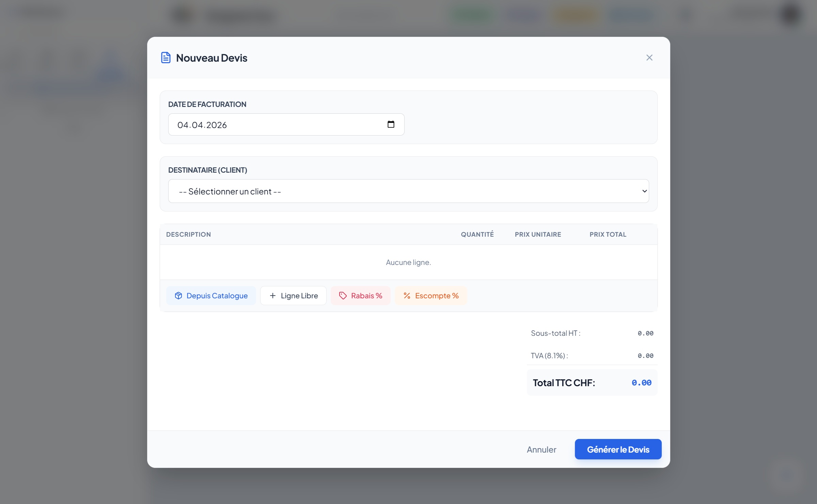The width and height of the screenshot is (817, 504).
Task: Click the percent icon on Escompte
Action: [x=407, y=296]
